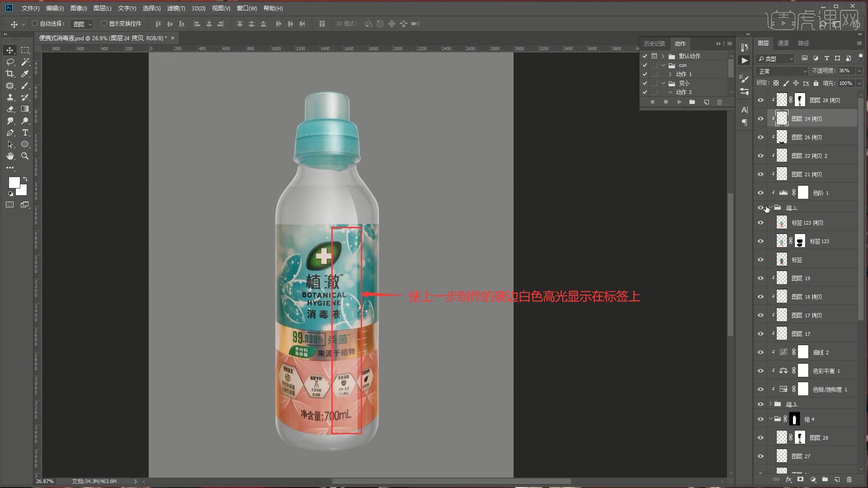Switch to the 历史记录 tab

click(x=654, y=43)
